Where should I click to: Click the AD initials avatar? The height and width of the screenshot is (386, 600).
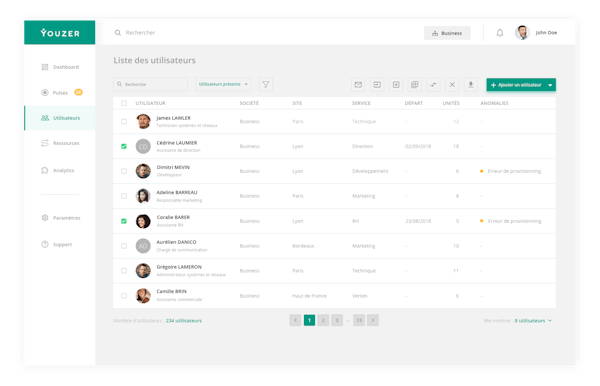pos(143,246)
